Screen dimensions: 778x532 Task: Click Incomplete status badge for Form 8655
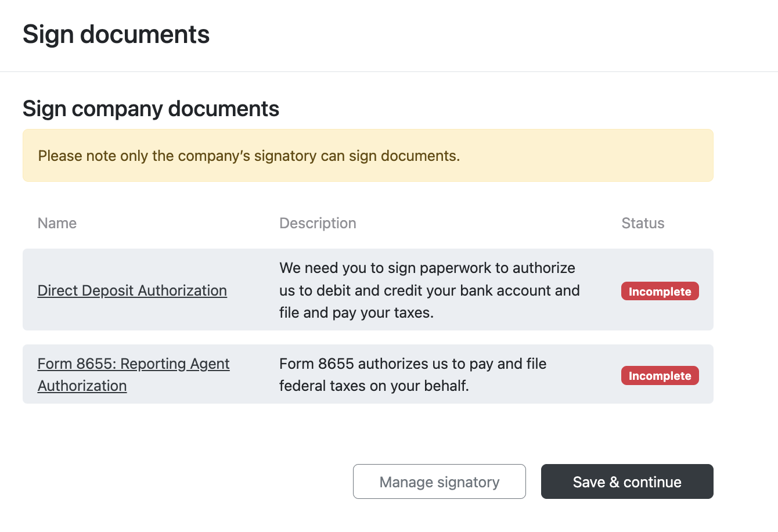pyautogui.click(x=660, y=376)
